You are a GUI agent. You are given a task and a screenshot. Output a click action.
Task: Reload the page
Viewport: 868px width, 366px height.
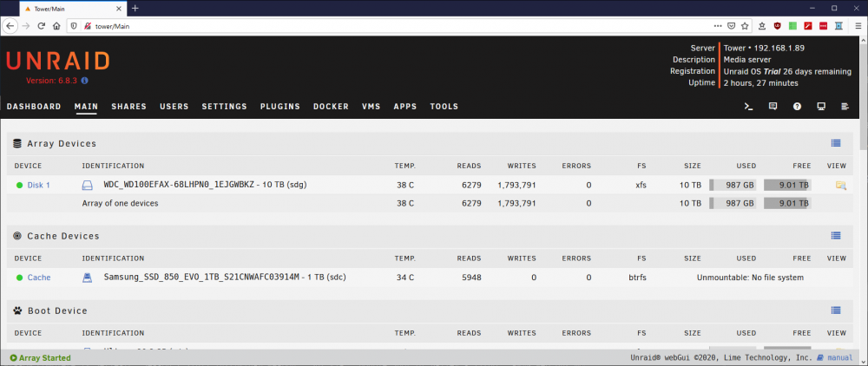coord(41,25)
